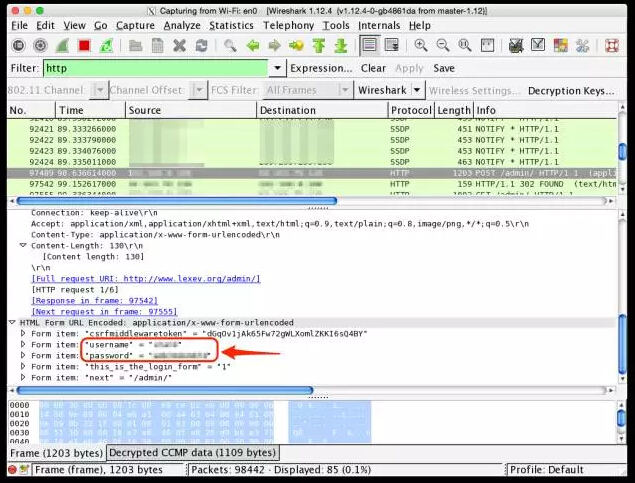Stop the running capture with red square
635x483 pixels.
(84, 45)
